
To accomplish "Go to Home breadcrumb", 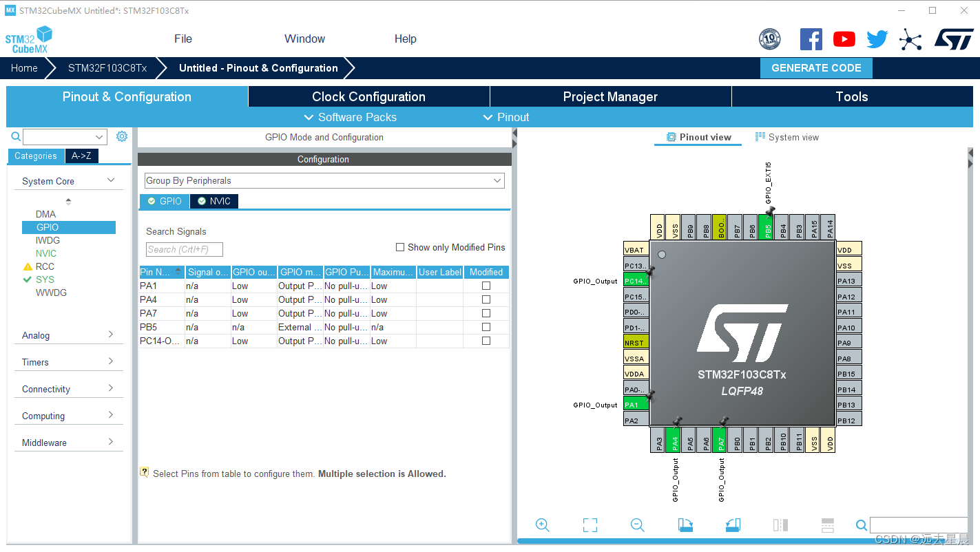I will click(x=24, y=68).
